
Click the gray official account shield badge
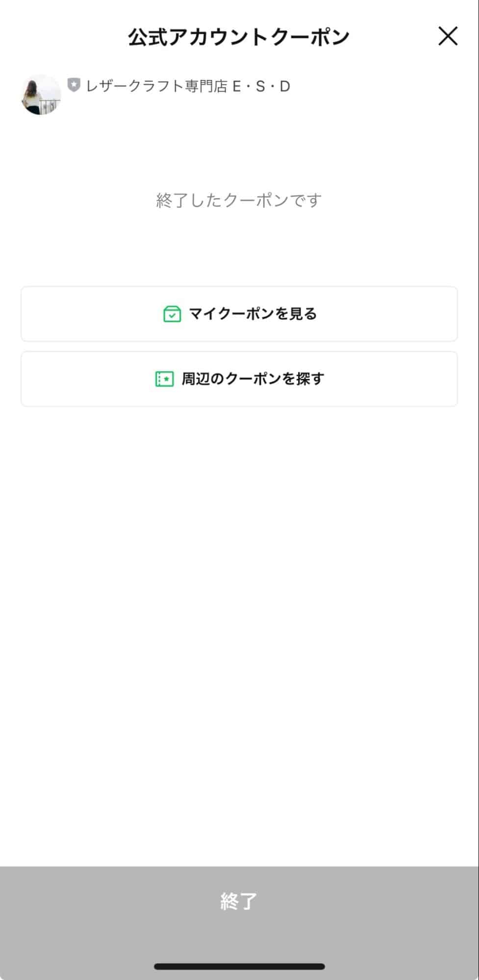pos(74,85)
